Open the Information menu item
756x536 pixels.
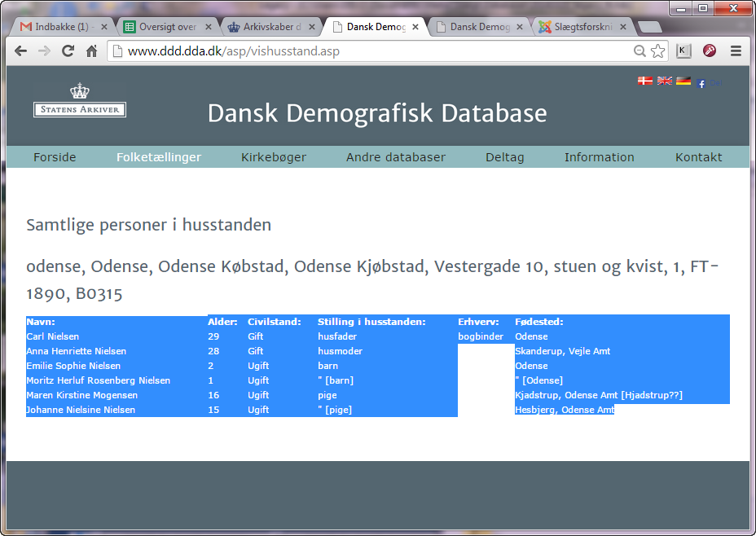pos(599,157)
